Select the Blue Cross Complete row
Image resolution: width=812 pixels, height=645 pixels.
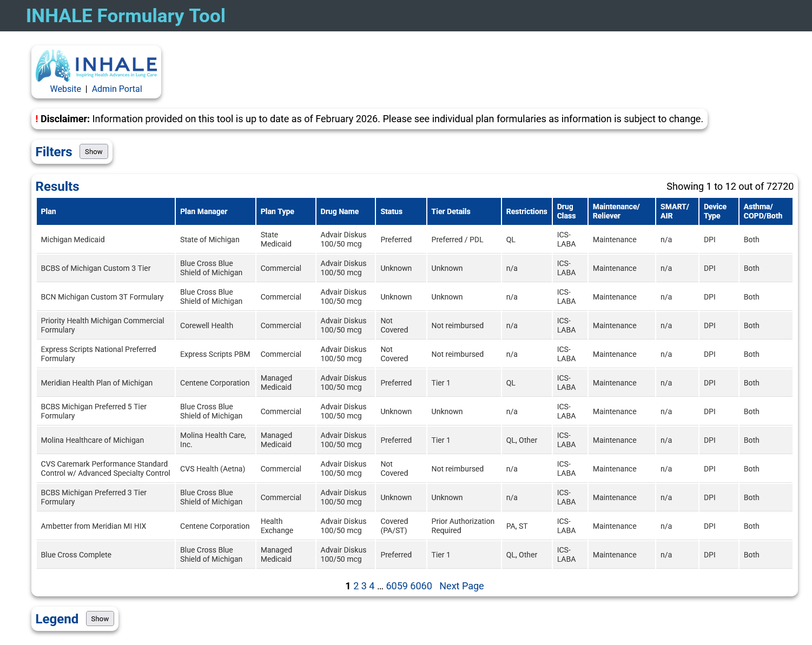[x=414, y=555]
